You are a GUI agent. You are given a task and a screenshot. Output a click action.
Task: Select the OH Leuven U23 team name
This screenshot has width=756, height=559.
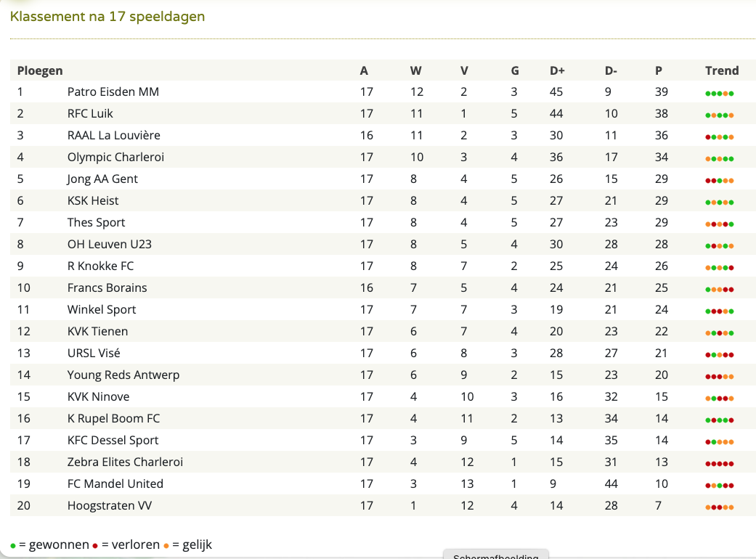tap(110, 244)
